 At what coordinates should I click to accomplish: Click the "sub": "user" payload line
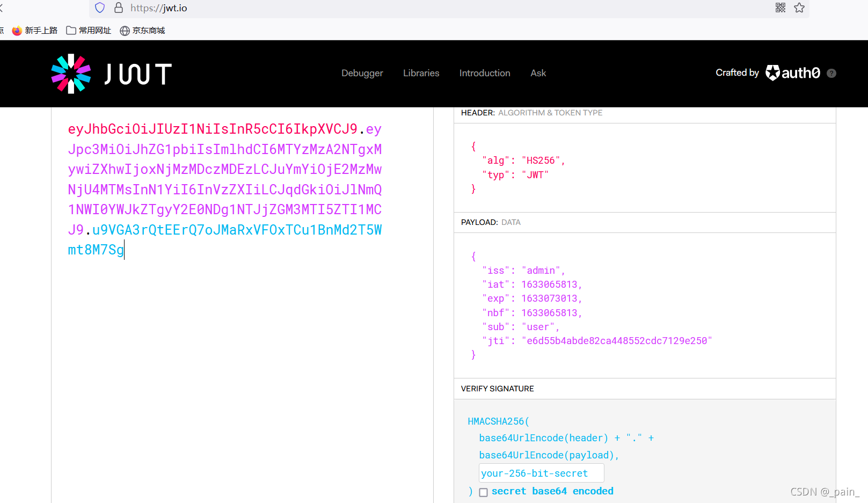click(521, 327)
